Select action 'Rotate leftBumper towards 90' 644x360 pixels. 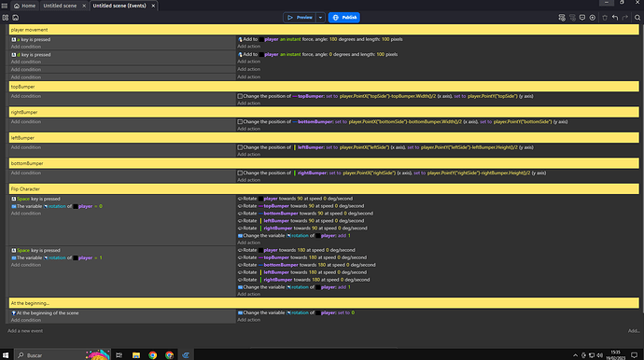pyautogui.click(x=301, y=221)
